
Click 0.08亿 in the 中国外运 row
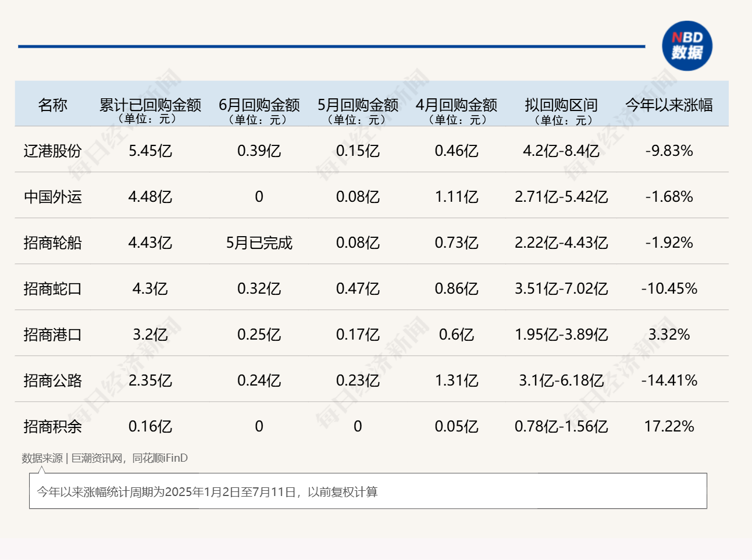358,197
